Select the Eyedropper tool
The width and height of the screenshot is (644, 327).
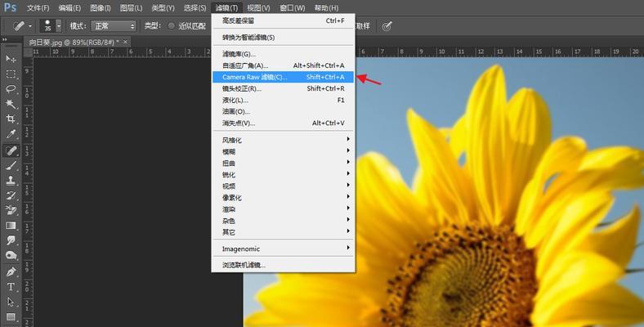click(x=11, y=134)
